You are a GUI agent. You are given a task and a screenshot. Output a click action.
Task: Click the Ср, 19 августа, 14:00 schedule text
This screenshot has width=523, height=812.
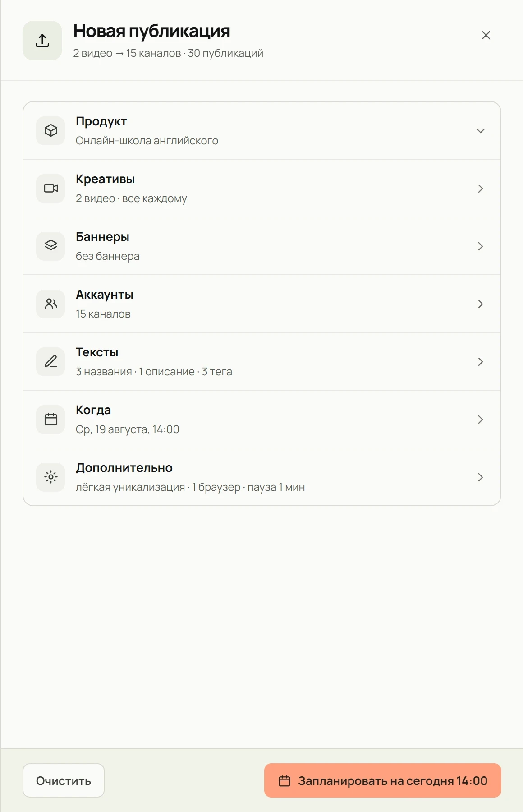point(128,429)
